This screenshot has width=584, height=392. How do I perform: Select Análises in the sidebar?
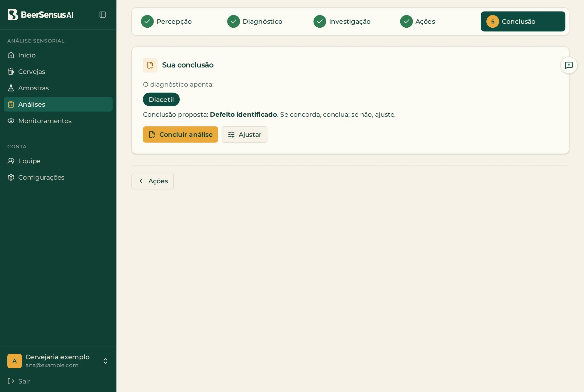point(58,104)
